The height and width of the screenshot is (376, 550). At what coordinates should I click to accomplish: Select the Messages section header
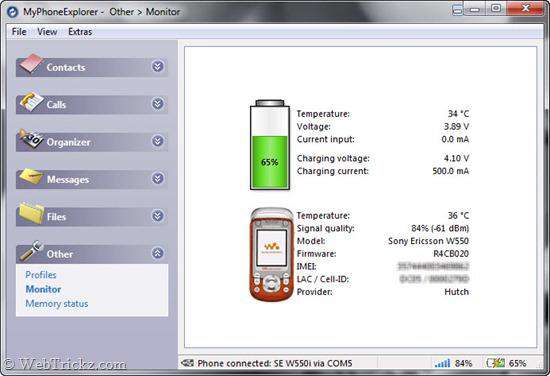point(92,179)
